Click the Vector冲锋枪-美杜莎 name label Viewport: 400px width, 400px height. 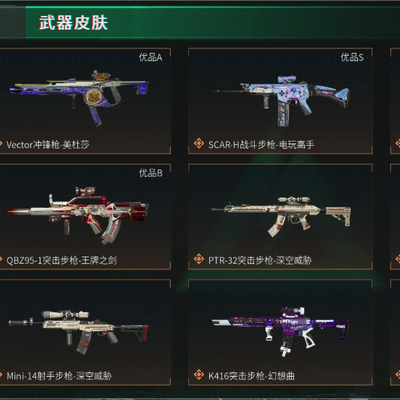click(48, 145)
